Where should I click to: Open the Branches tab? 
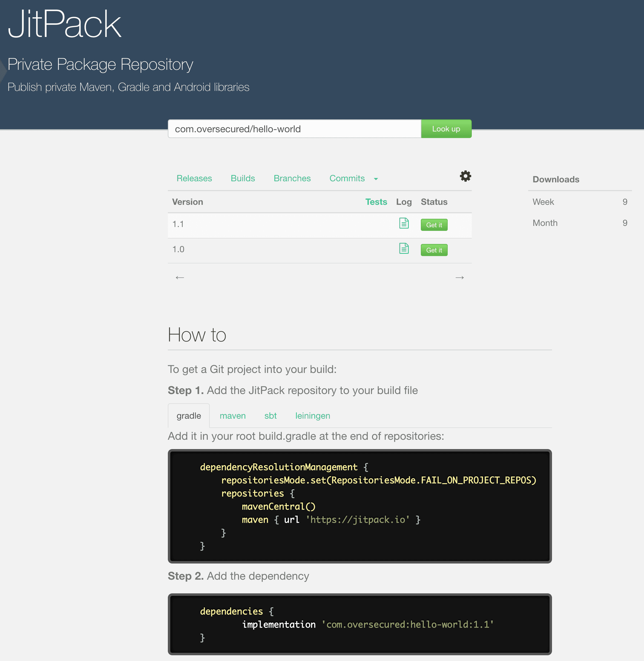(x=292, y=178)
